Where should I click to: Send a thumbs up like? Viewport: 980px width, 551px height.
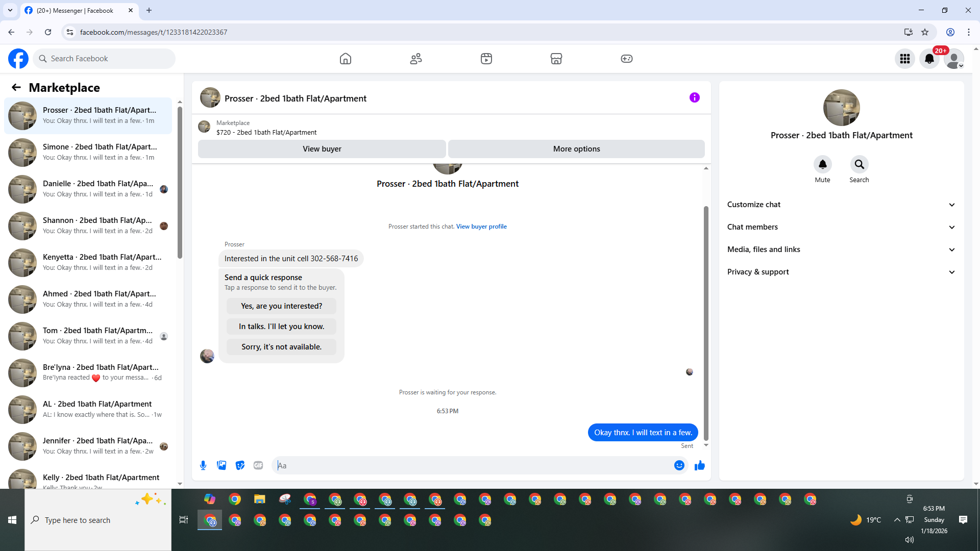coord(699,465)
